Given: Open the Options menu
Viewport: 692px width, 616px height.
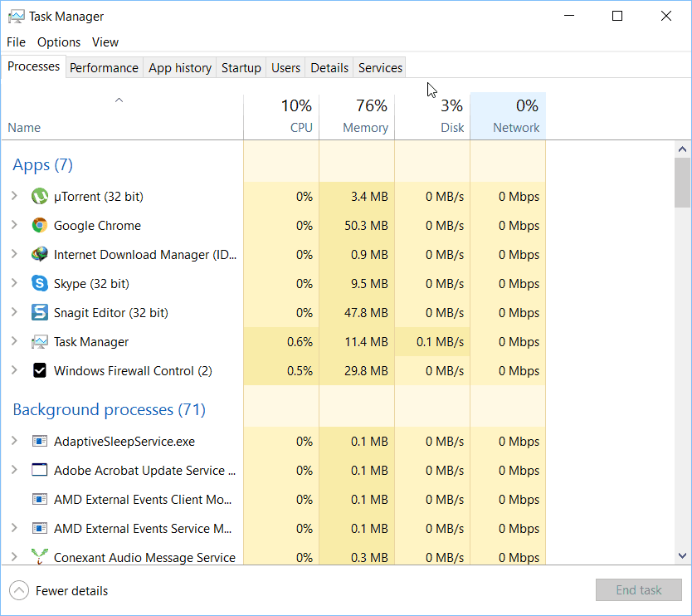Looking at the screenshot, I should pyautogui.click(x=59, y=42).
